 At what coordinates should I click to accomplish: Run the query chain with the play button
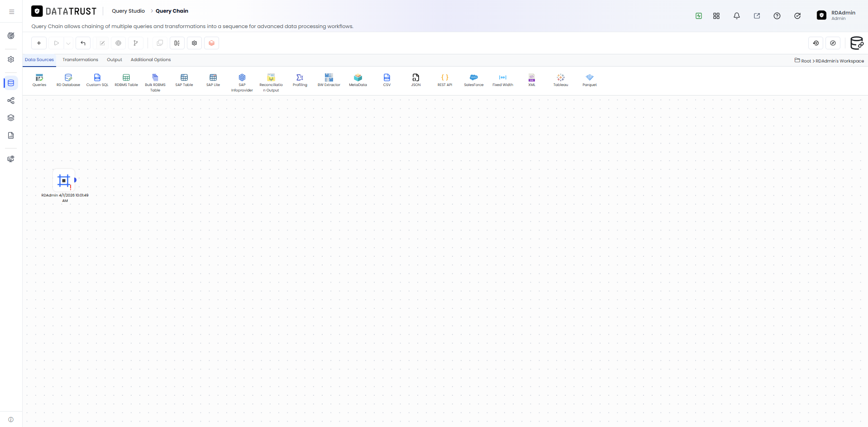[x=56, y=43]
